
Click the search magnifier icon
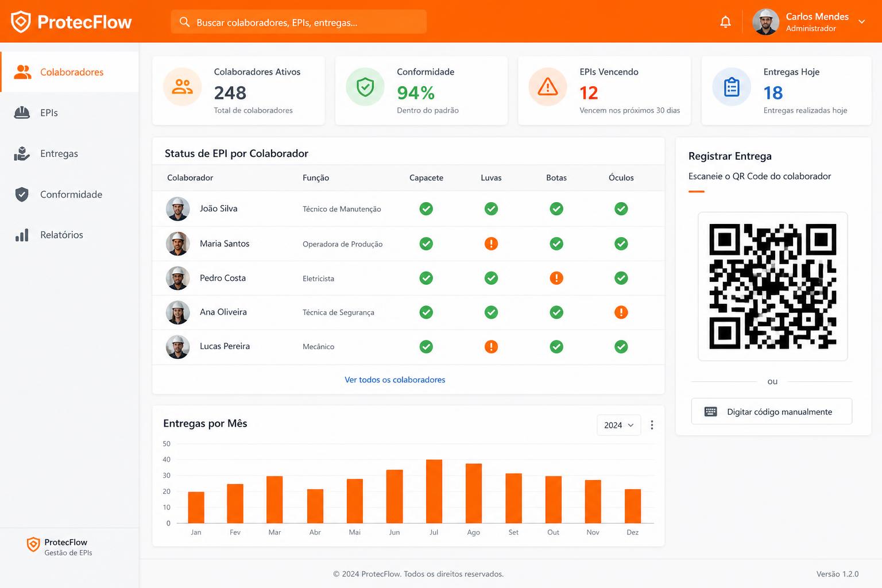click(184, 22)
